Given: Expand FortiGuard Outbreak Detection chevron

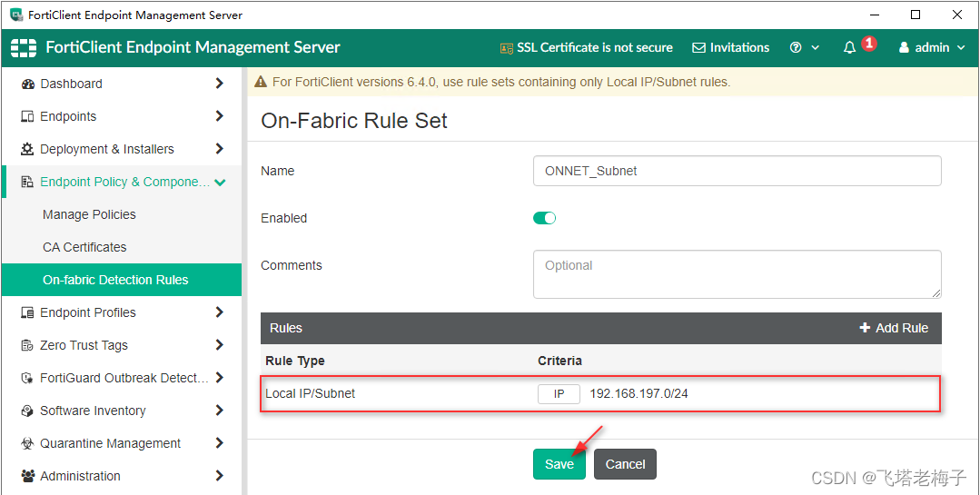Looking at the screenshot, I should pyautogui.click(x=220, y=377).
